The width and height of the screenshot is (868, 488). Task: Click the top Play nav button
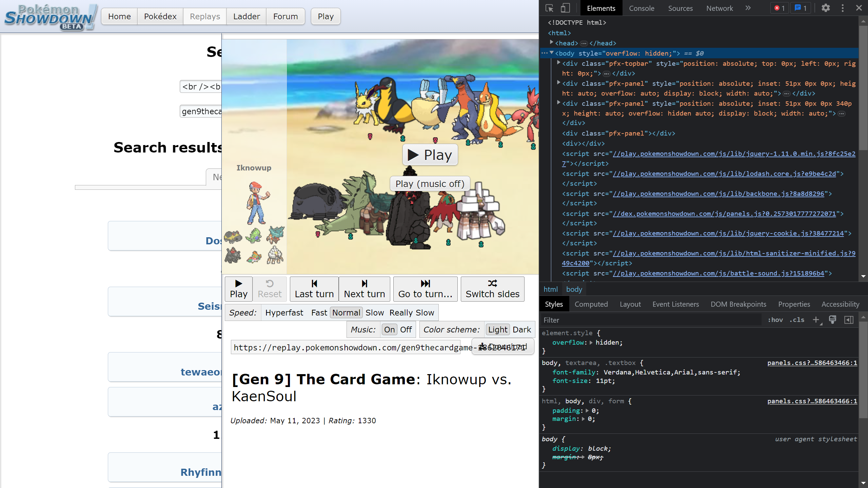(x=325, y=16)
